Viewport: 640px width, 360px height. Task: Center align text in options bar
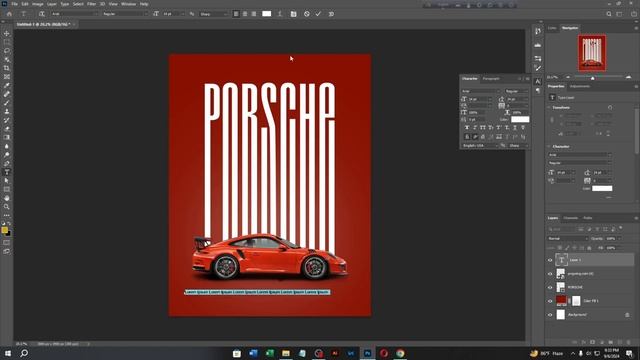(x=245, y=14)
